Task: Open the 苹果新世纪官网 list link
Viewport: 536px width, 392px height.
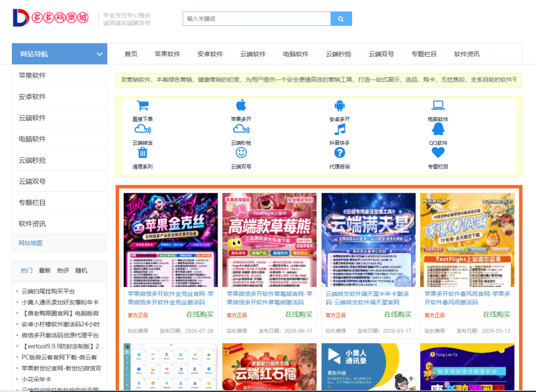Action: tap(62, 368)
